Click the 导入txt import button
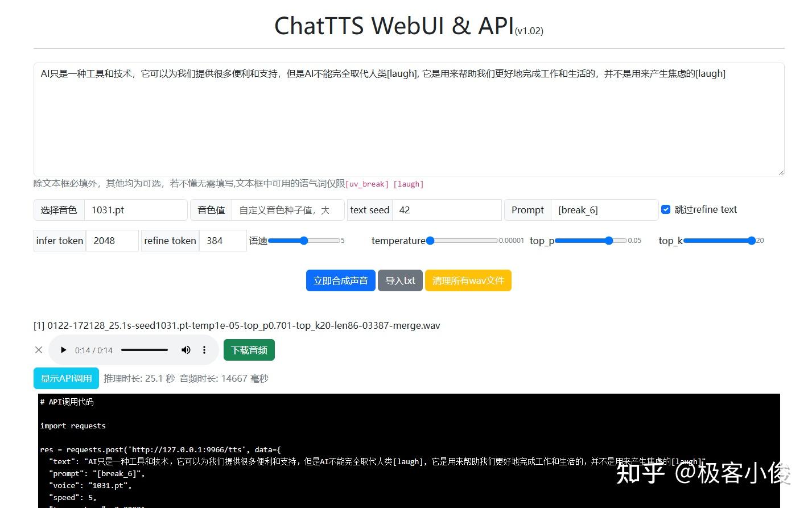This screenshot has width=812, height=508. [x=400, y=280]
